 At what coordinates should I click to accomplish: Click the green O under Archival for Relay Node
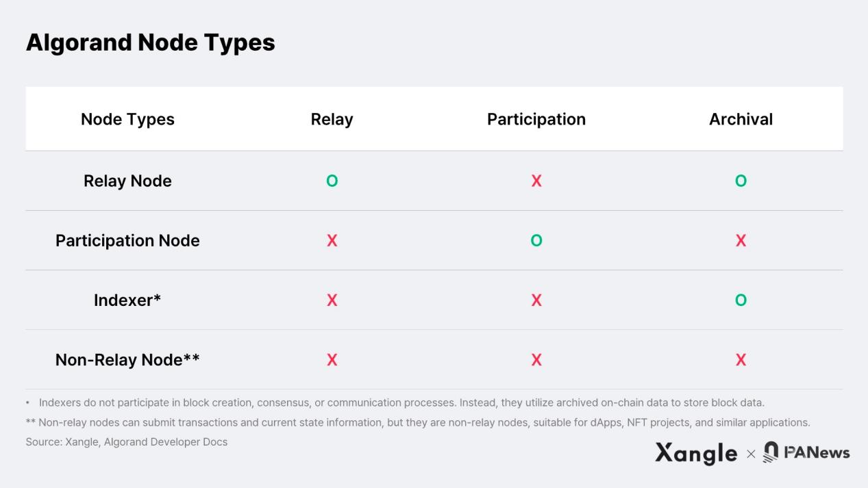click(741, 181)
